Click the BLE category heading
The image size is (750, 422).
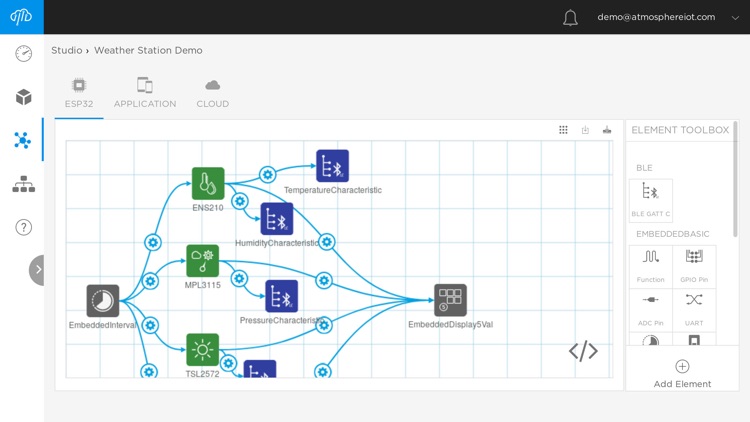[644, 168]
